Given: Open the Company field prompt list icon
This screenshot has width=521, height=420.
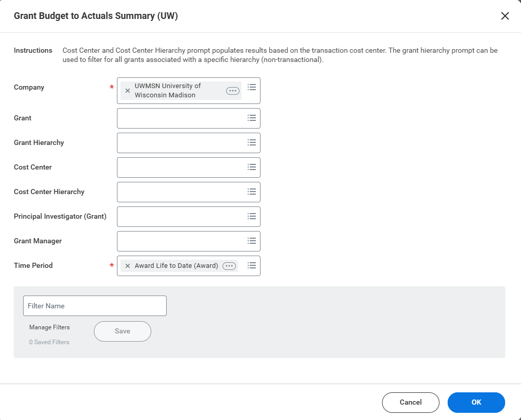Looking at the screenshot, I should [251, 88].
